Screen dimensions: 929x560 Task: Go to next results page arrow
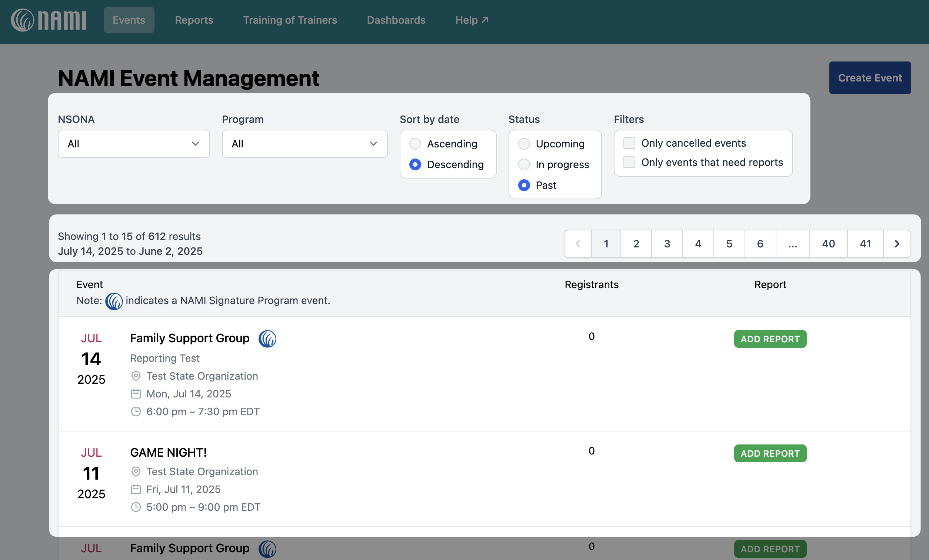897,244
